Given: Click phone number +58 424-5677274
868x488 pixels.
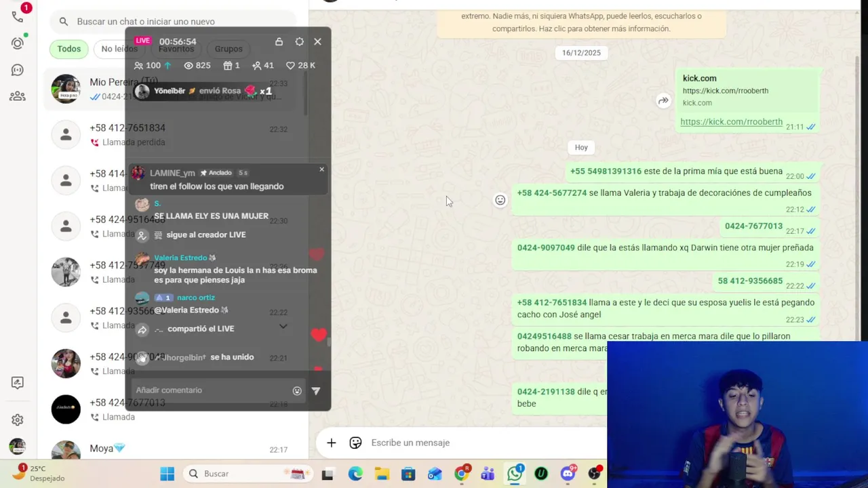Looking at the screenshot, I should [x=552, y=193].
